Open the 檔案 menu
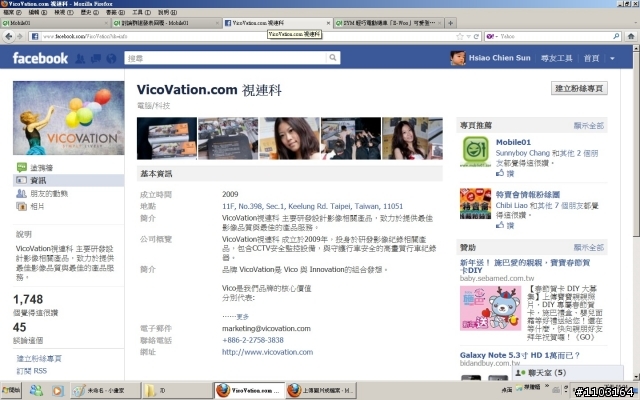Screen dimensions: 640x400 [x=12, y=12]
